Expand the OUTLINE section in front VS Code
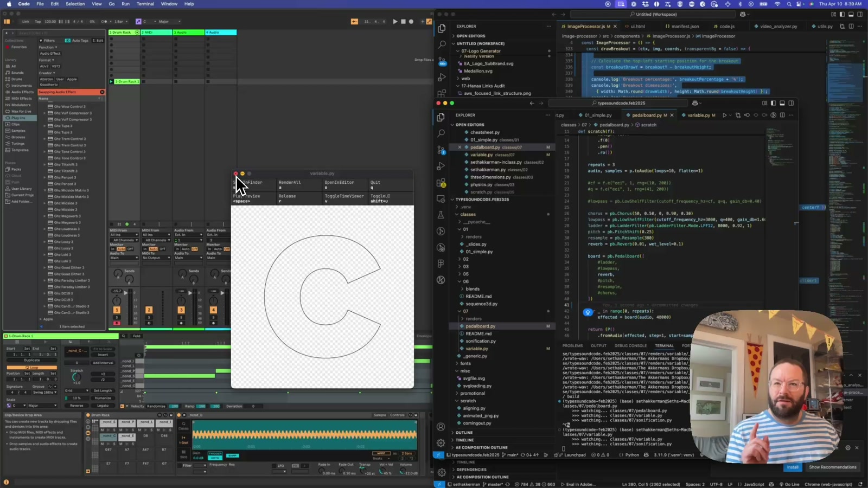Viewport: 868px width, 488px height. click(x=464, y=433)
